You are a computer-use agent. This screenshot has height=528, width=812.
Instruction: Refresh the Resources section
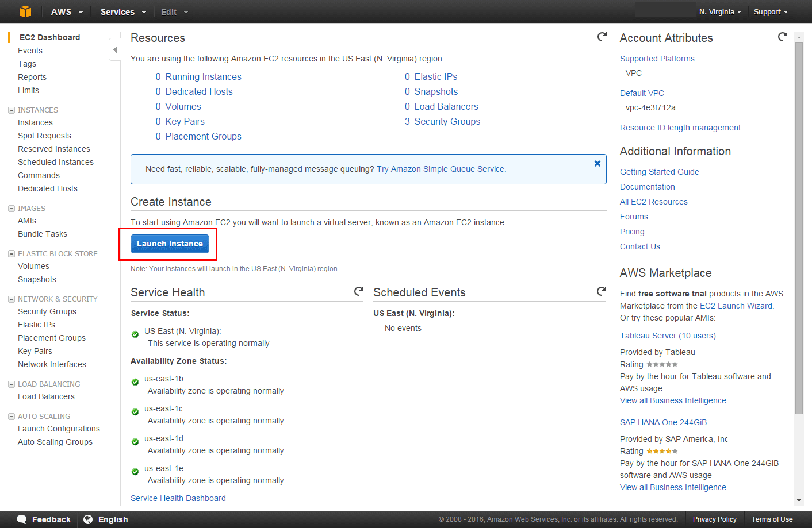coord(602,37)
